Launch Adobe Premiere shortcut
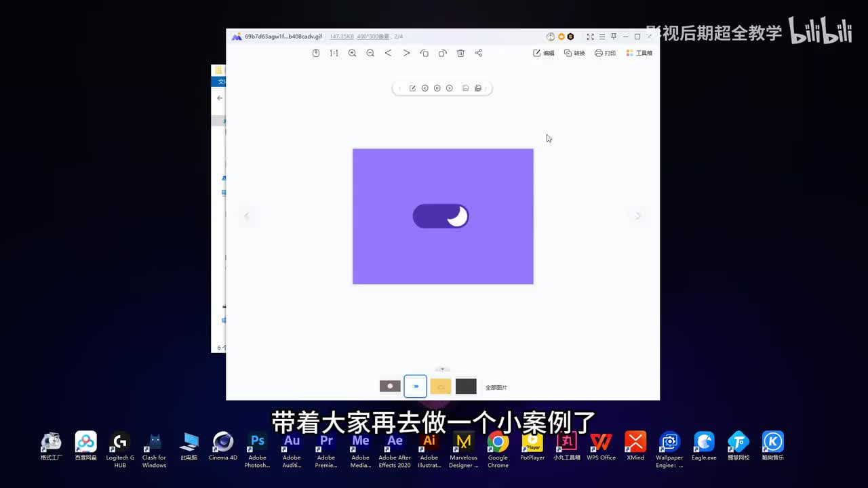 (x=326, y=450)
